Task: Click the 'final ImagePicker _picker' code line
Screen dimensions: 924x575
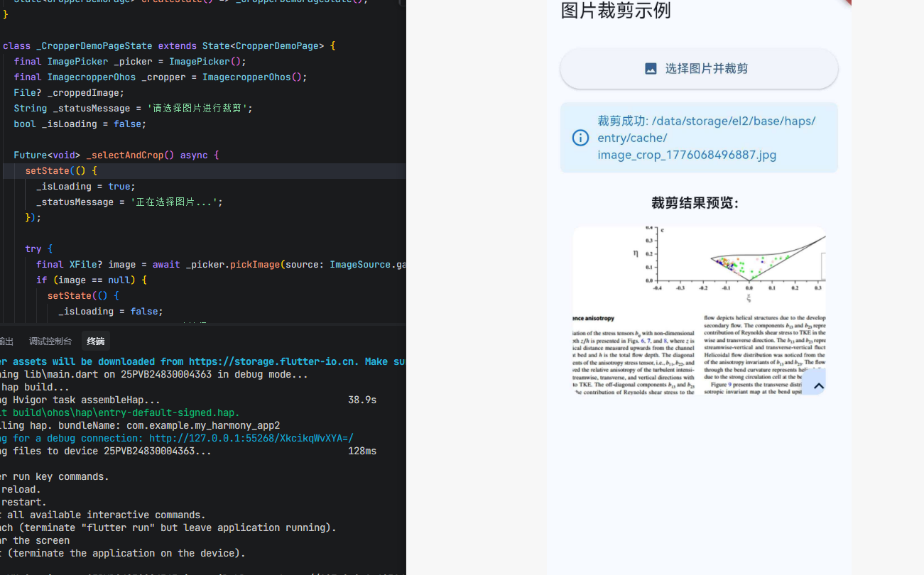Action: [x=130, y=62]
